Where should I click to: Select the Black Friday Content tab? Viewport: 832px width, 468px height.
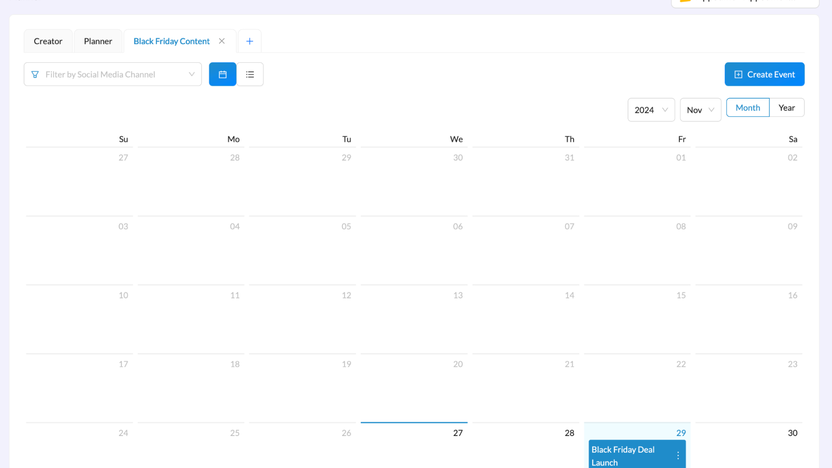click(171, 41)
